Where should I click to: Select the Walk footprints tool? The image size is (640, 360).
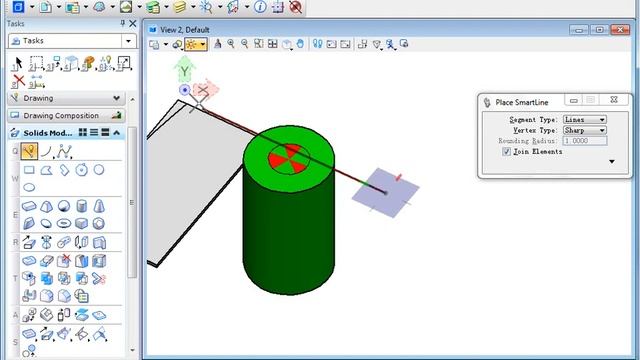pyautogui.click(x=318, y=44)
